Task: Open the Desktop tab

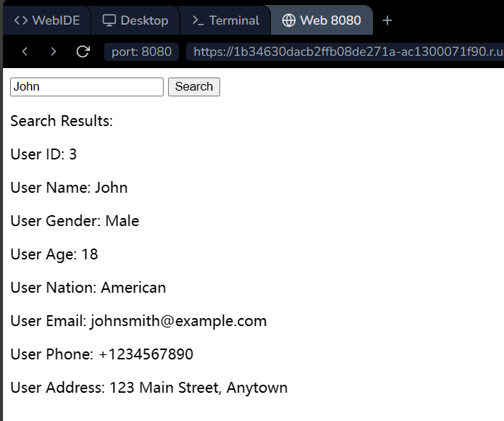Action: (x=144, y=20)
